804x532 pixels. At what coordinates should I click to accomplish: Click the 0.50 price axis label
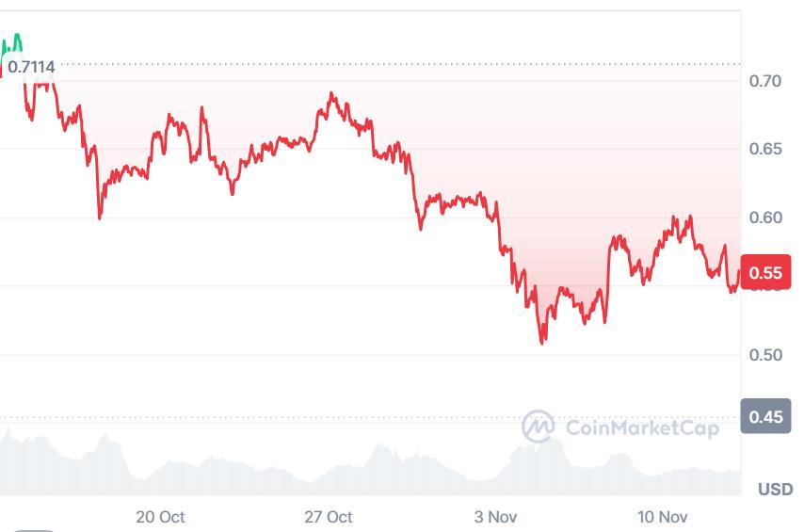(x=765, y=355)
